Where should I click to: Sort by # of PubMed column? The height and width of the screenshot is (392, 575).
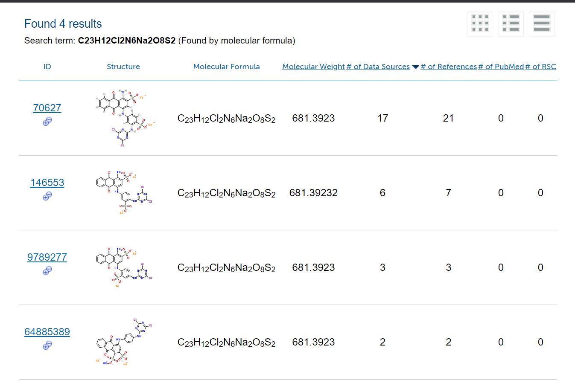[501, 67]
